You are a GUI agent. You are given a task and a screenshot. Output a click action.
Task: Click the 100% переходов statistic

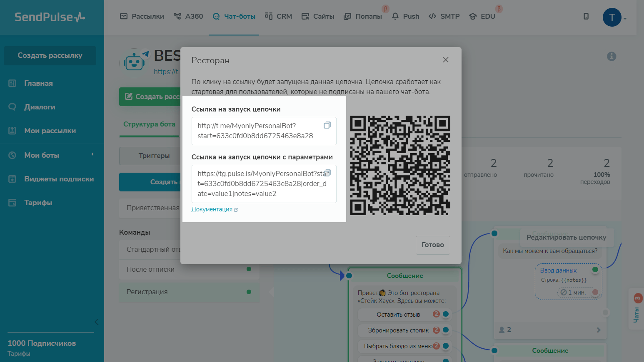[595, 171]
